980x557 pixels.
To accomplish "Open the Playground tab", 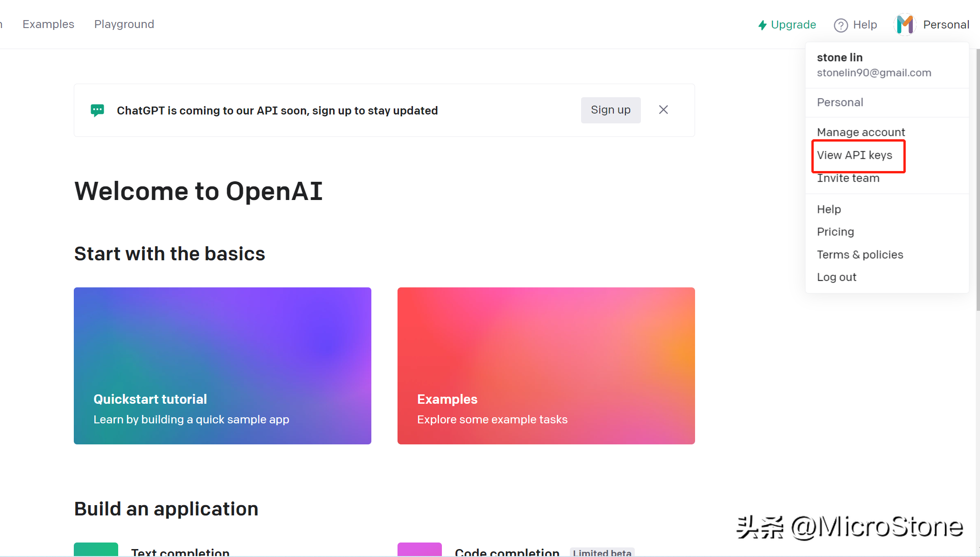I will click(x=124, y=24).
